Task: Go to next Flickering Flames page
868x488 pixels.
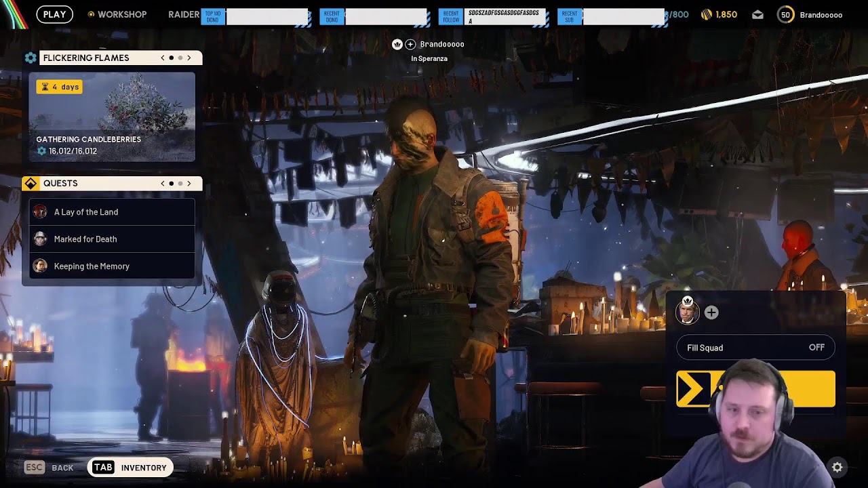Action: point(189,58)
